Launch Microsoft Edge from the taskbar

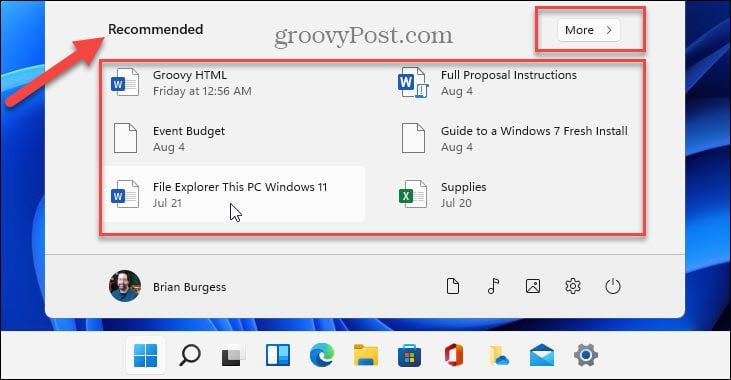coord(322,355)
